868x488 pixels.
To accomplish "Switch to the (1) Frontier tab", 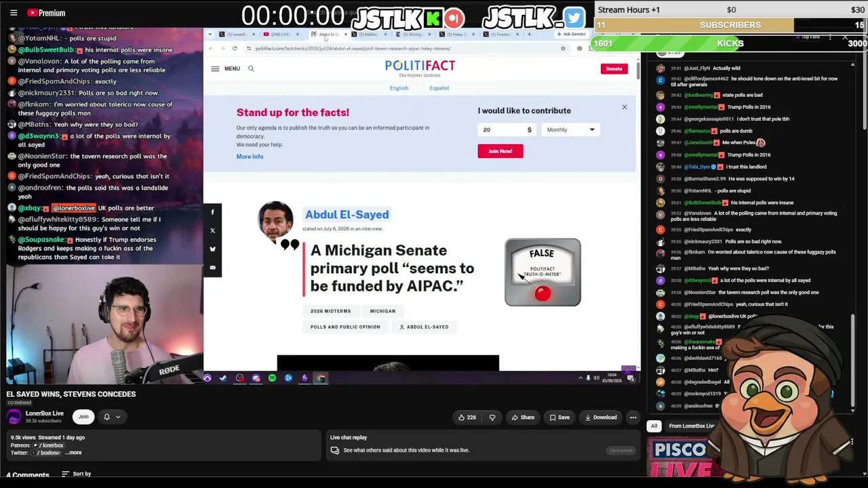I will pyautogui.click(x=501, y=34).
